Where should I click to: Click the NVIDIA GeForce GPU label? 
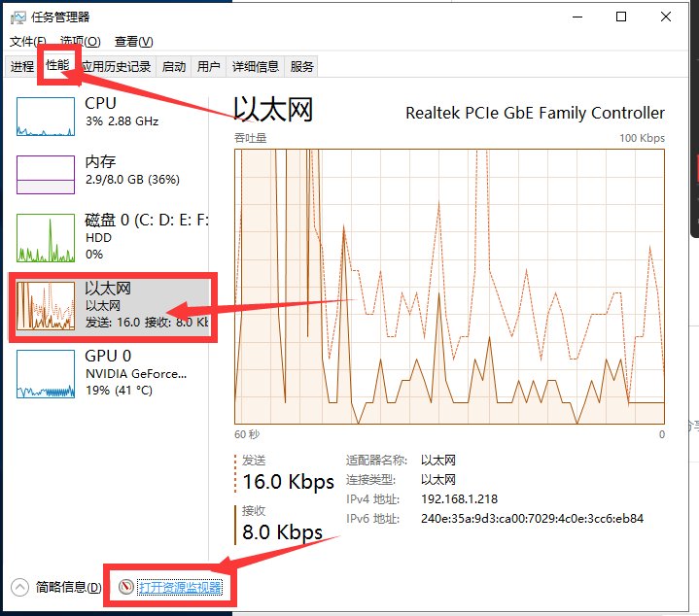click(x=136, y=374)
